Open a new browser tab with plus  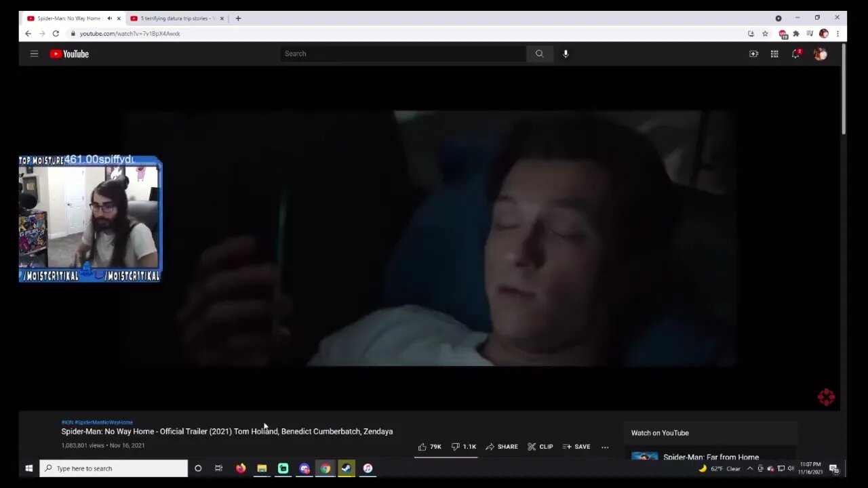point(238,18)
